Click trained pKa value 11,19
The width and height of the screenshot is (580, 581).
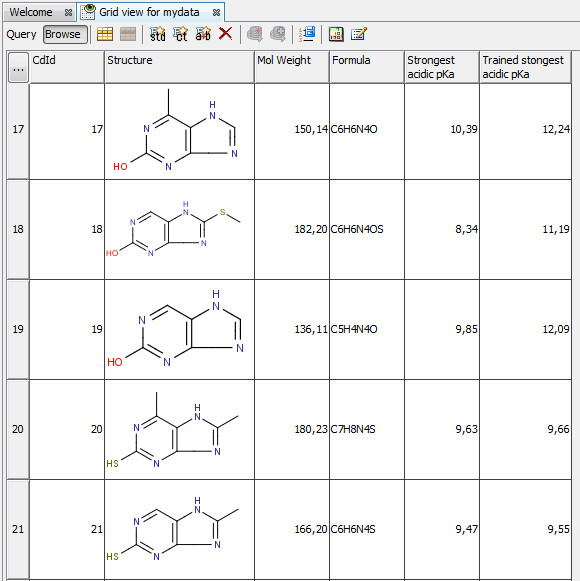(525, 230)
